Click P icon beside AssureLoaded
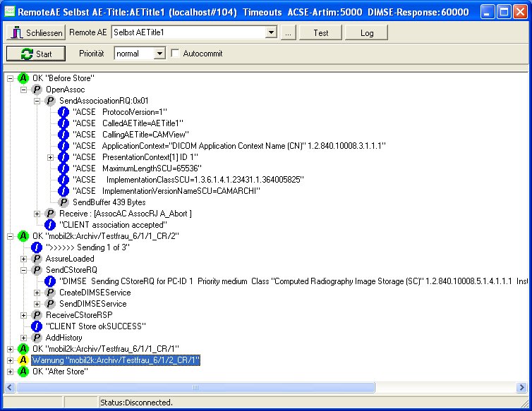This screenshot has height=411, width=532. (37, 259)
